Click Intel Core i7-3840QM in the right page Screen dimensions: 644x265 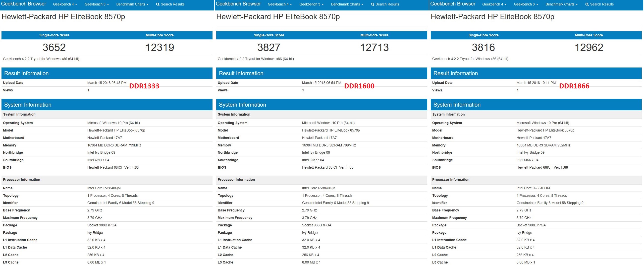tap(533, 188)
